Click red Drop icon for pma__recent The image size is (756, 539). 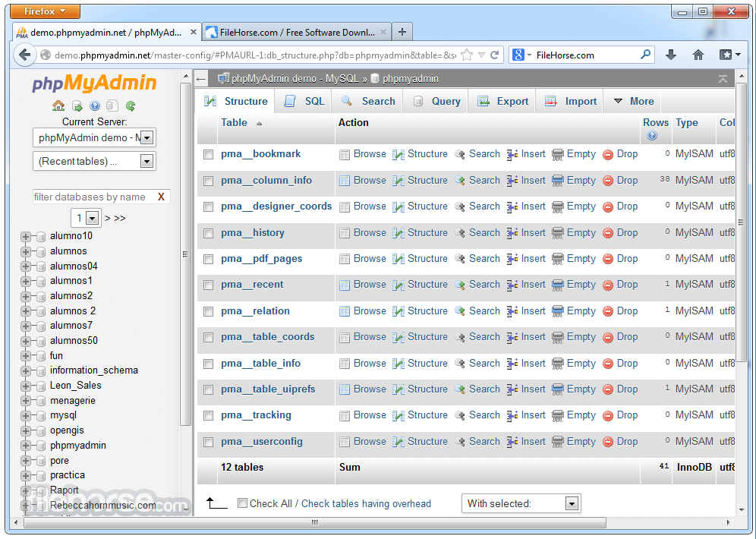pos(608,285)
